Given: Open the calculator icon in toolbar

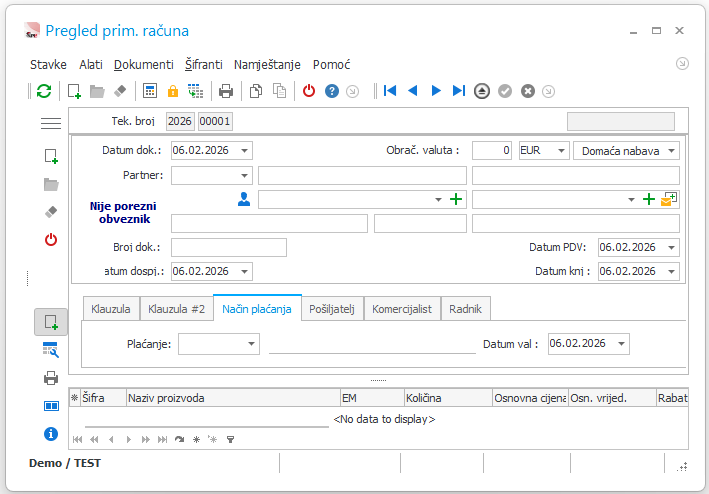Looking at the screenshot, I should [150, 91].
